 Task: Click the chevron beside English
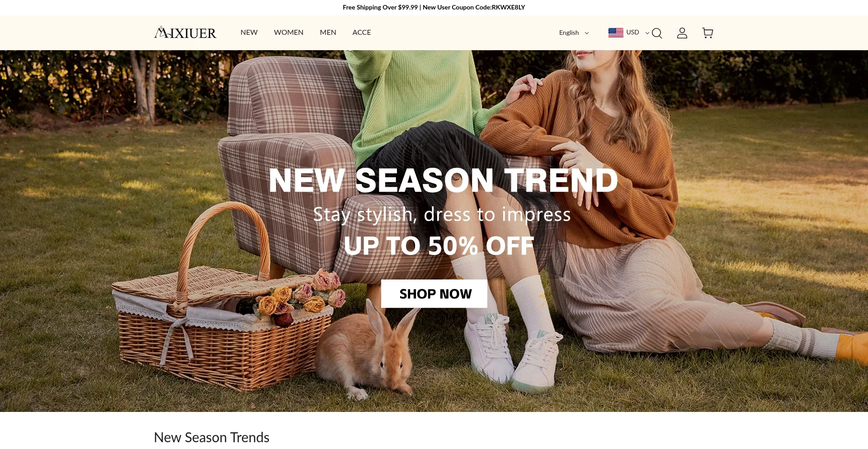click(587, 33)
